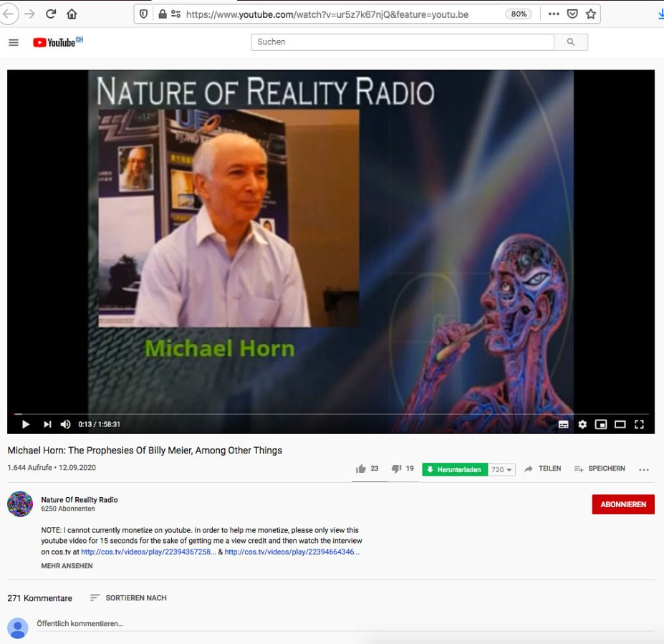Expand the 720 quality dropdown
The width and height of the screenshot is (664, 644).
[x=501, y=470]
